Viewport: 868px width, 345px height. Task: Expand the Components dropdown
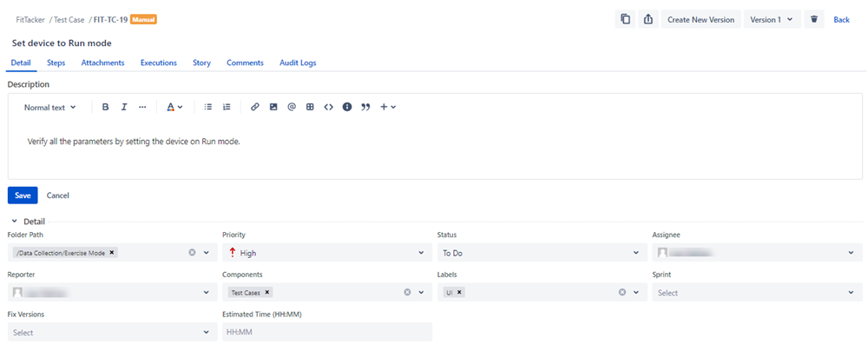421,292
